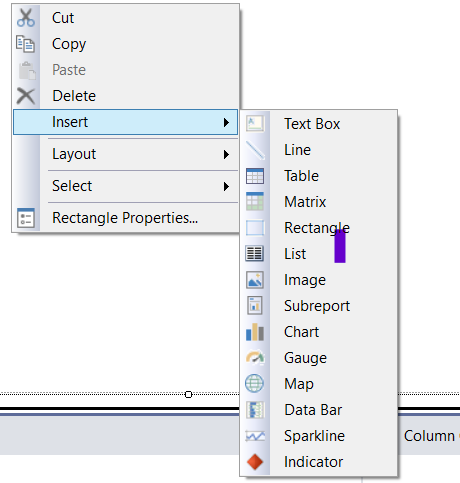Click the Table grid icon
Screen dimensions: 460x483
[x=255, y=176]
